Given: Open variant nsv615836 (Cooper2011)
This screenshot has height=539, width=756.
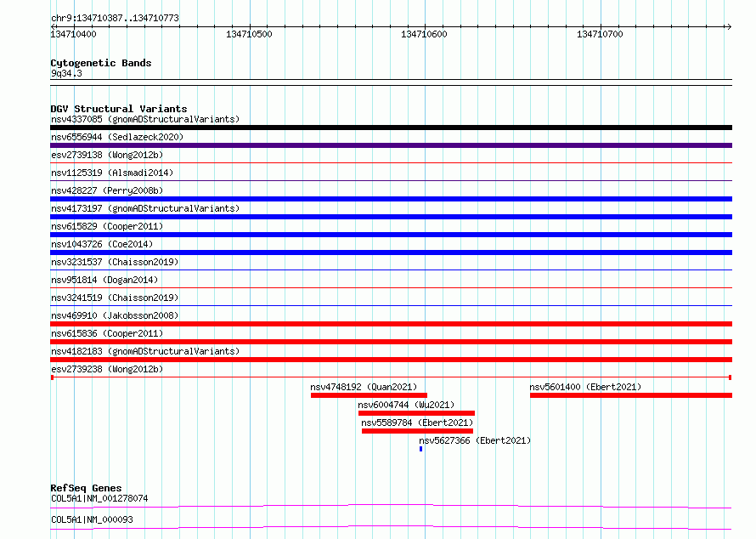Looking at the screenshot, I should click(107, 333).
